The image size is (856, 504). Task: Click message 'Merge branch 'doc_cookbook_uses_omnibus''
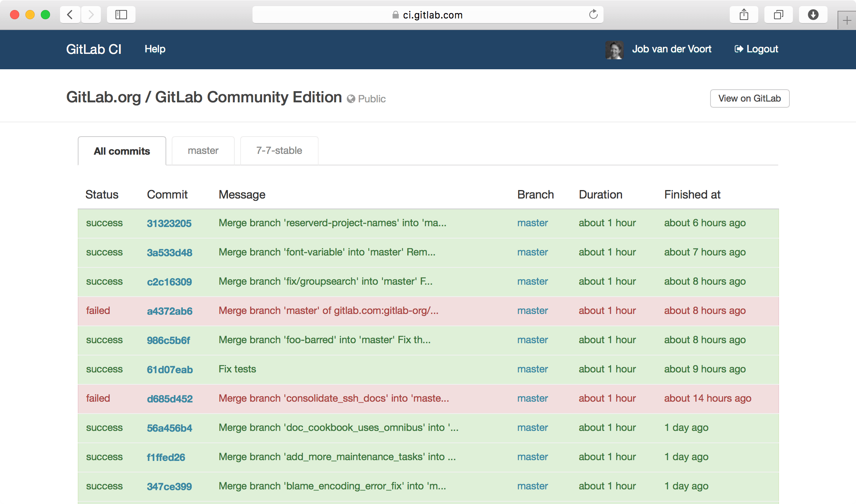[339, 428]
